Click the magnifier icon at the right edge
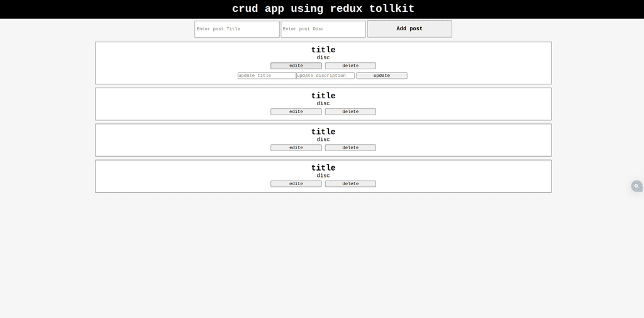The height and width of the screenshot is (318, 644). (636, 186)
